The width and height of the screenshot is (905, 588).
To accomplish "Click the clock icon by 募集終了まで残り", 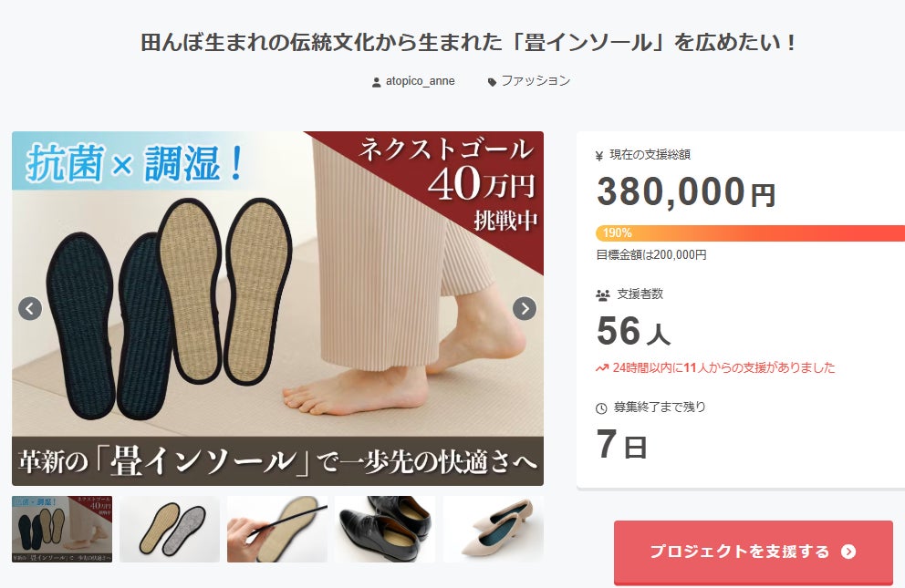I will [x=601, y=408].
